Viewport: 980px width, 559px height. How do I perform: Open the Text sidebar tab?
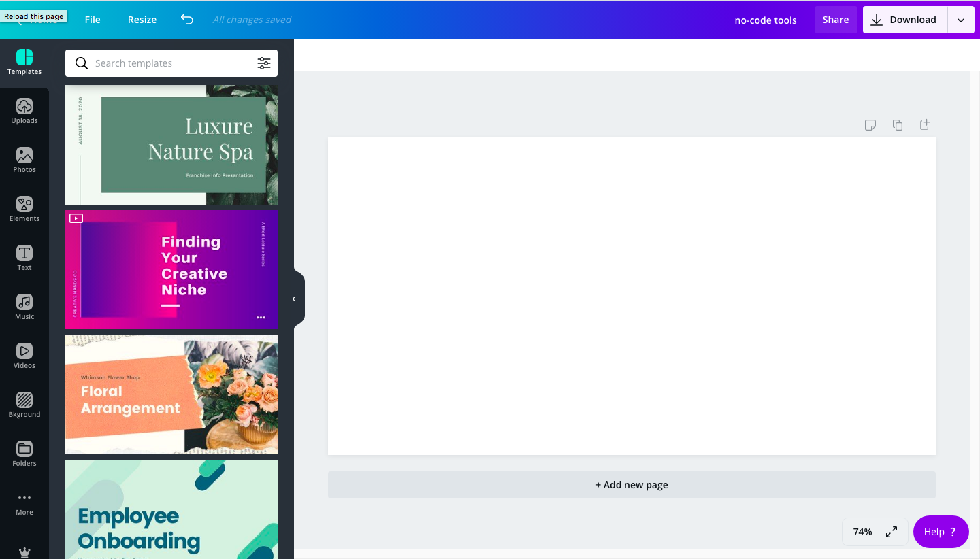[x=24, y=258]
